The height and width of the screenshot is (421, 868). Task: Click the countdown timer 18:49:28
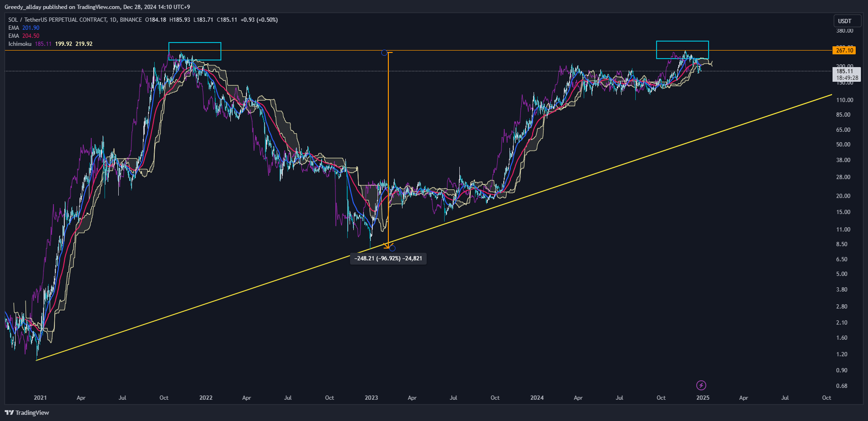click(847, 78)
